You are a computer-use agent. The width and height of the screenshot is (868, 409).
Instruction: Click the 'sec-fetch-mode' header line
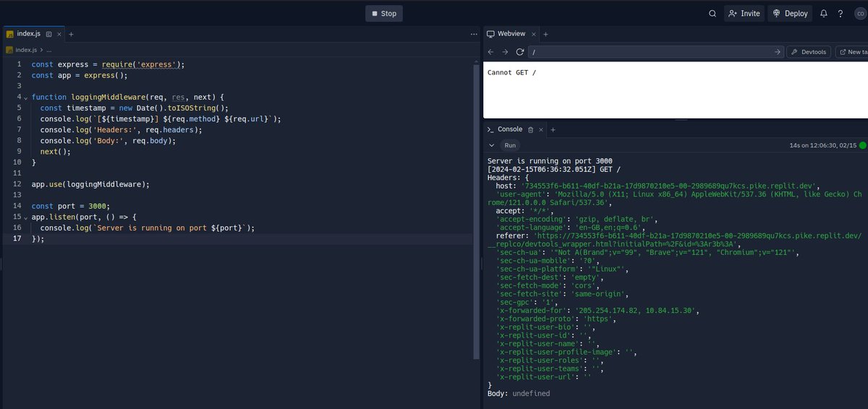547,285
